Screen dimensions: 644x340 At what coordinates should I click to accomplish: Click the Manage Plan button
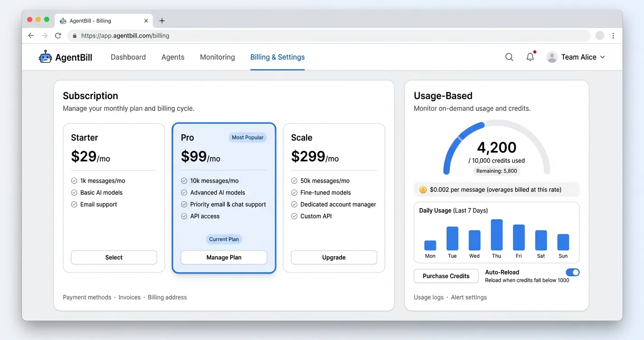coord(224,257)
